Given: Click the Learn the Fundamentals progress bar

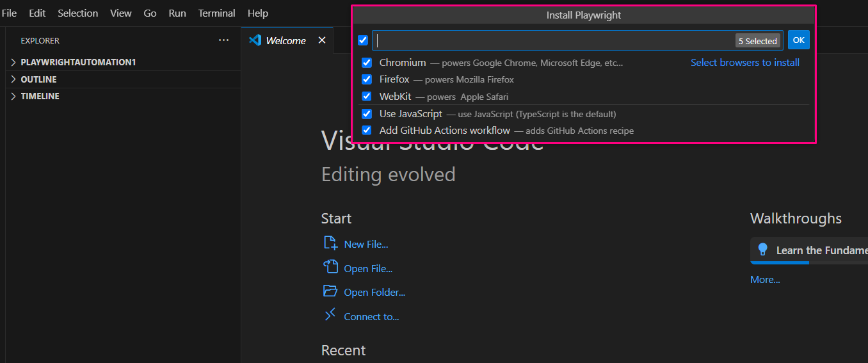Looking at the screenshot, I should 809,262.
